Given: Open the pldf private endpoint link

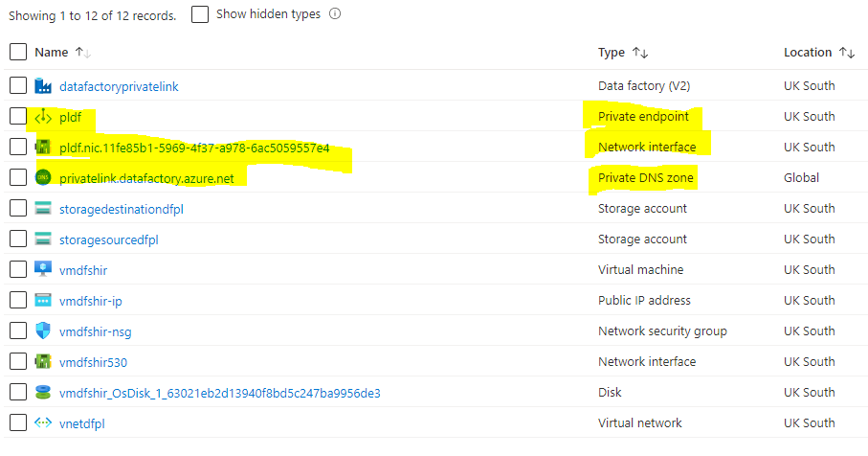Looking at the screenshot, I should click(70, 118).
